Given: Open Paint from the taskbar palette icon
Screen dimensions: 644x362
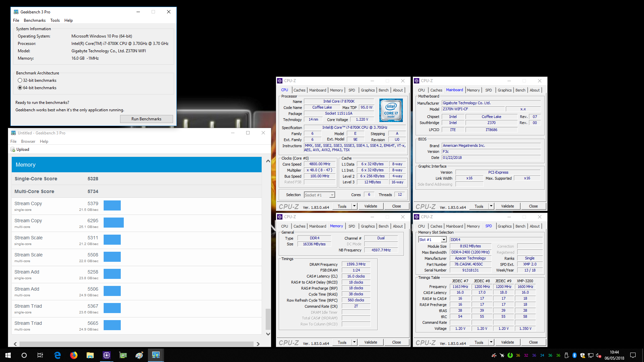Looking at the screenshot, I should pyautogui.click(x=139, y=355).
